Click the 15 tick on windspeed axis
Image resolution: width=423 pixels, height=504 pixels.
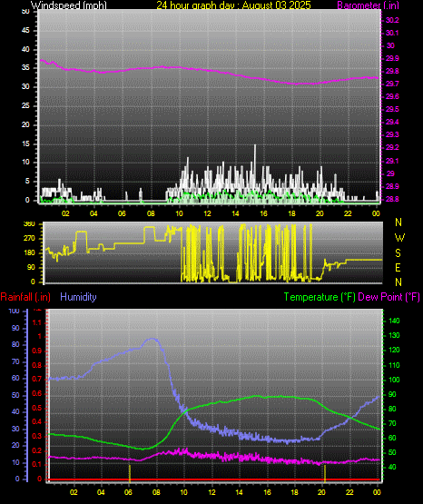click(x=25, y=143)
